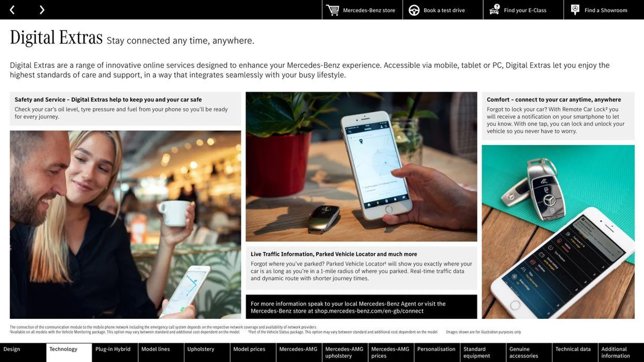Click the shopping cart icon in navbar
The width and height of the screenshot is (644, 362).
332,10
